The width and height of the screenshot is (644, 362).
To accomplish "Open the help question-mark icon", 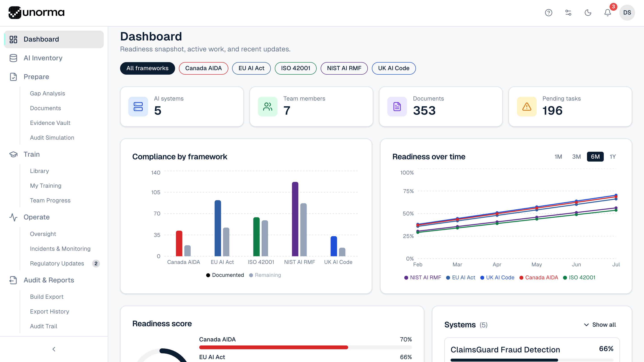I will click(x=549, y=13).
